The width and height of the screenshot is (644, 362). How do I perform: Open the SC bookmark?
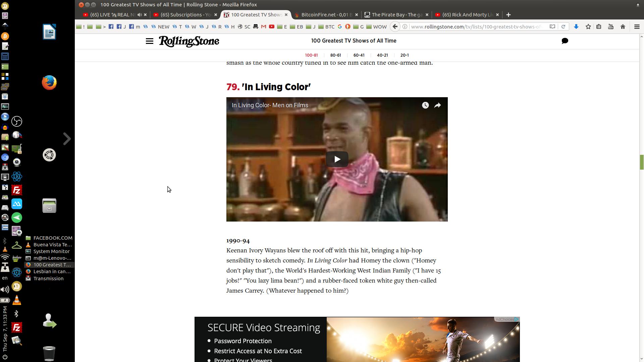tap(244, 27)
